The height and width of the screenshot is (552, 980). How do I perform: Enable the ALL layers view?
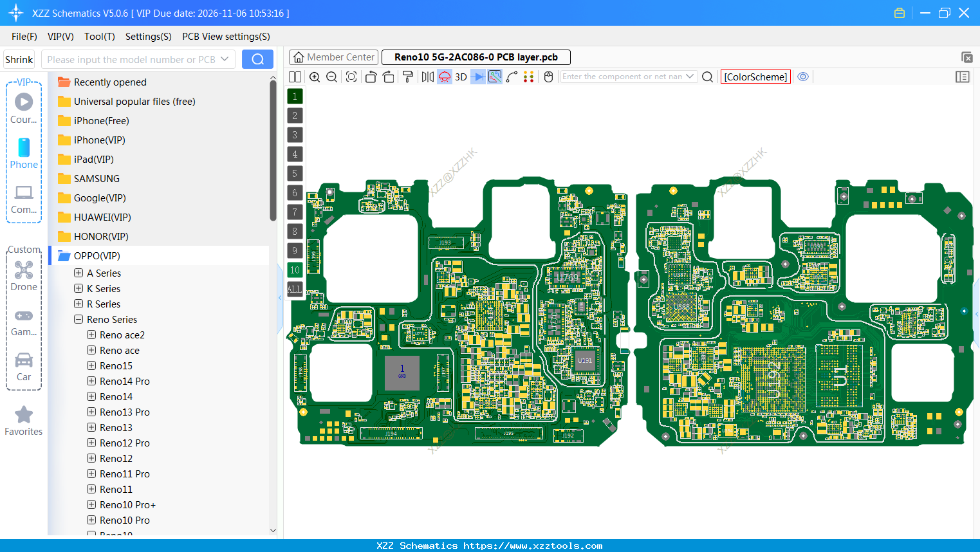coord(295,289)
